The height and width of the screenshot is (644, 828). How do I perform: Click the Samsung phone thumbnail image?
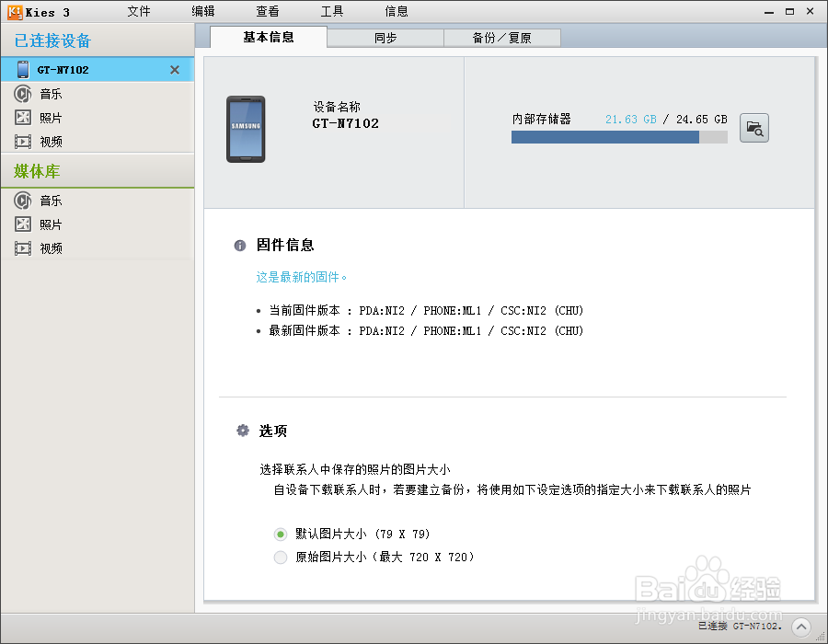click(246, 130)
